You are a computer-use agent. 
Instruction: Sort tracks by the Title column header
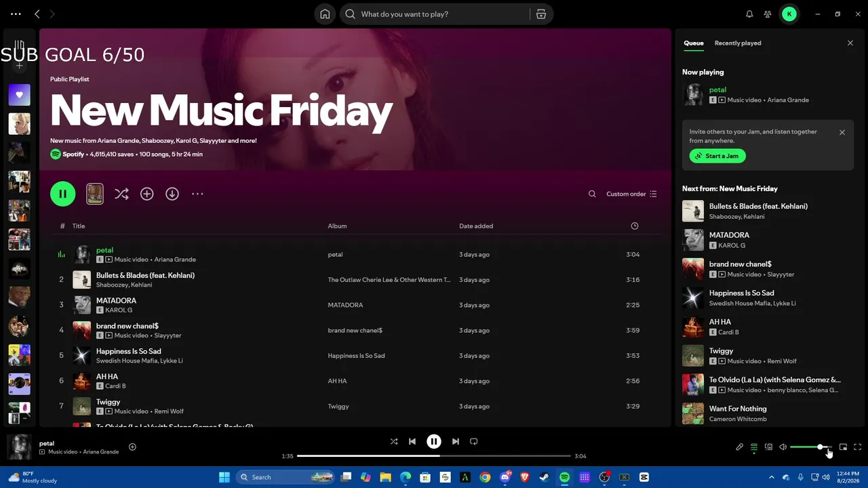click(x=79, y=226)
